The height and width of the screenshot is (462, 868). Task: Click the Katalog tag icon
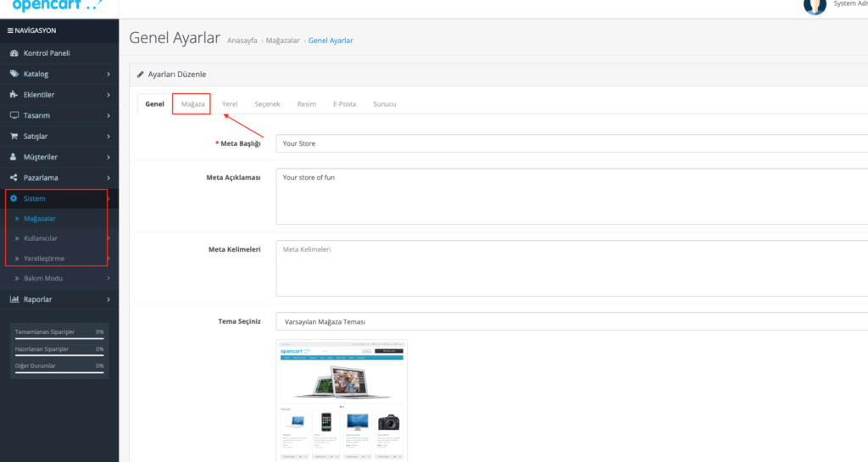14,74
